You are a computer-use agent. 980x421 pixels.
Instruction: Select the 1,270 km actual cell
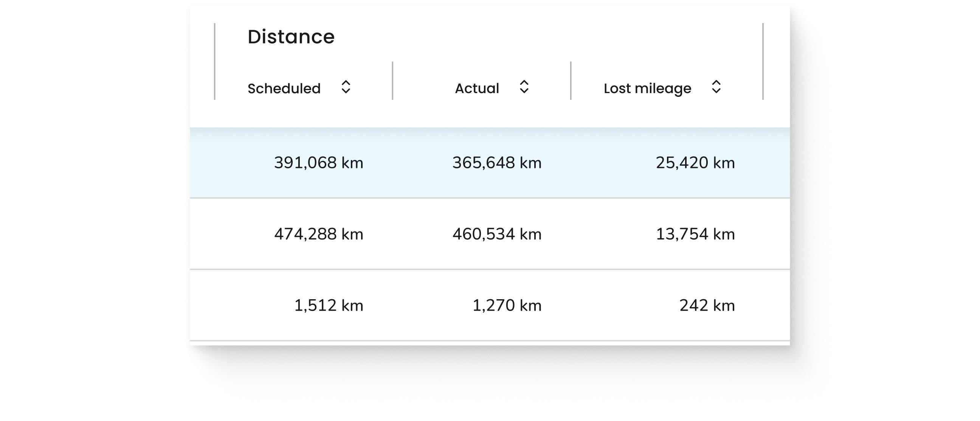click(507, 305)
